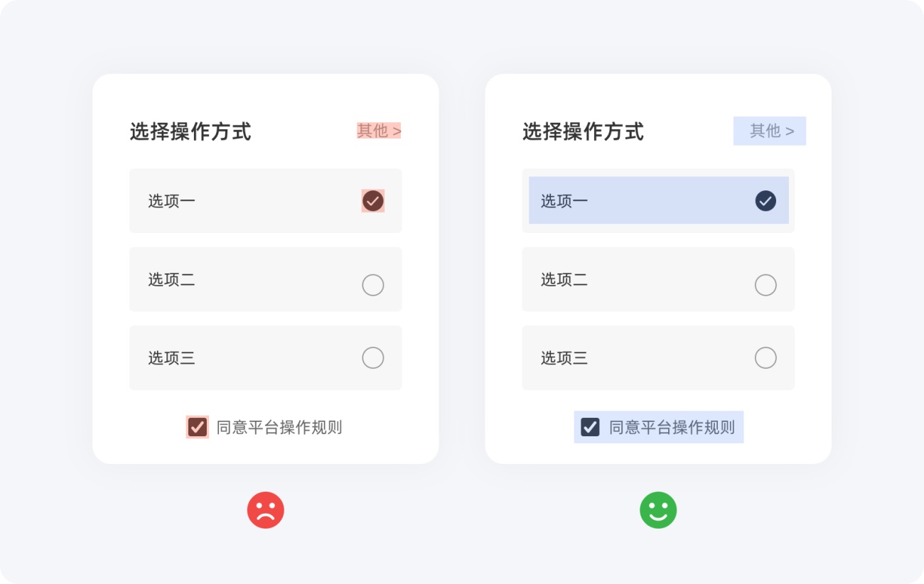
Task: Click the red sad face icon
Action: (265, 510)
